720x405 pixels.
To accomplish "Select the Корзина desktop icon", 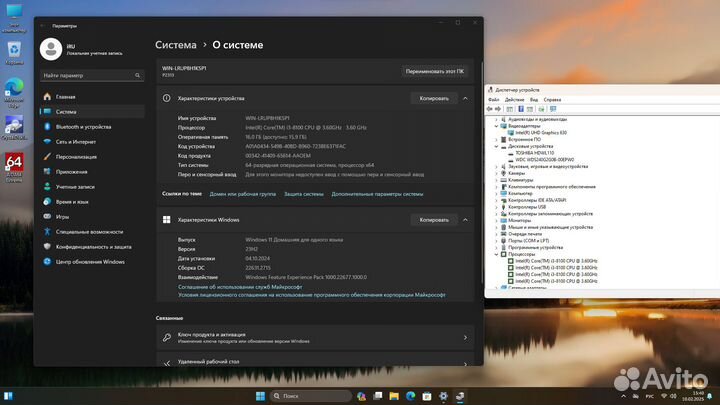I will pyautogui.click(x=14, y=53).
